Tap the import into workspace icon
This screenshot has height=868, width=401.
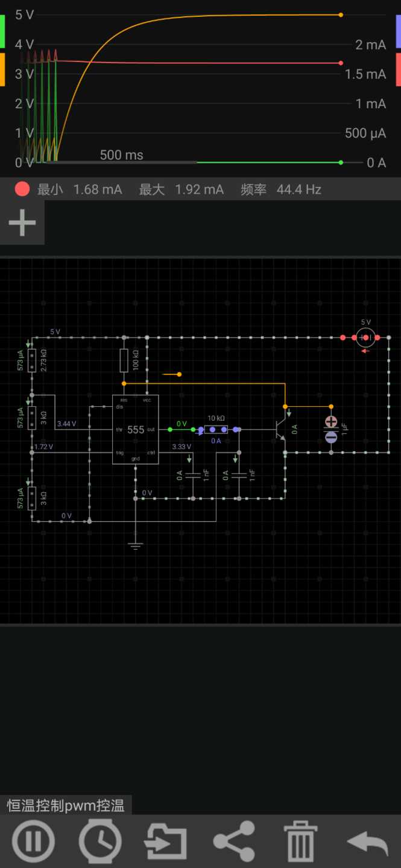tap(166, 841)
